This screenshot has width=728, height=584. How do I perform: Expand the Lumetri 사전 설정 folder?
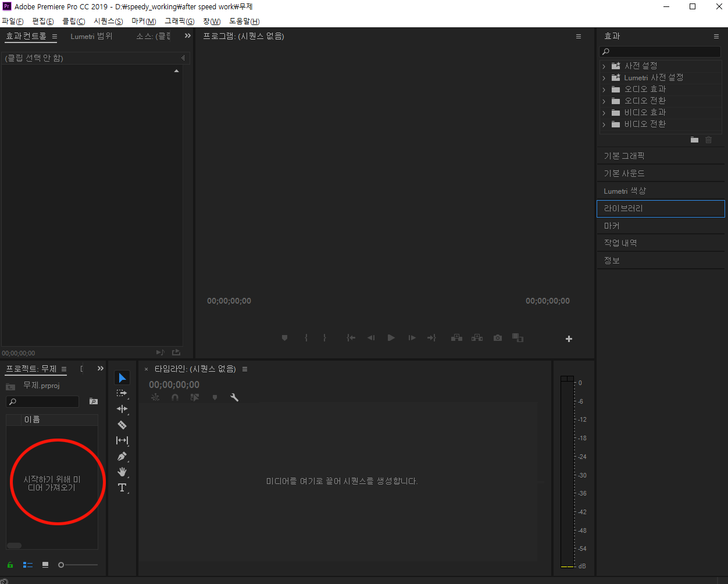point(604,78)
